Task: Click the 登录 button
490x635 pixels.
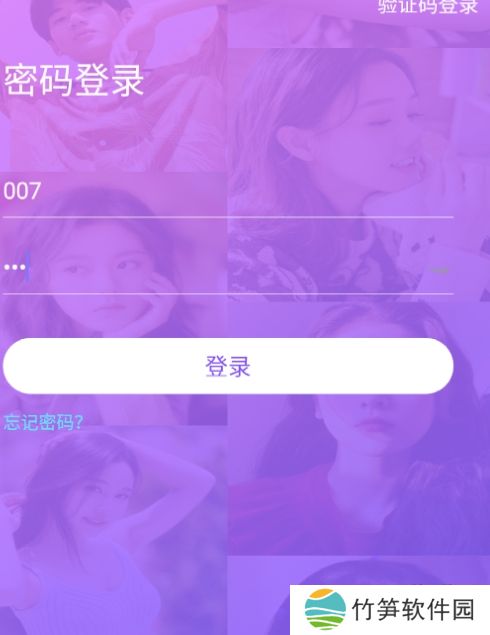Action: [x=228, y=366]
